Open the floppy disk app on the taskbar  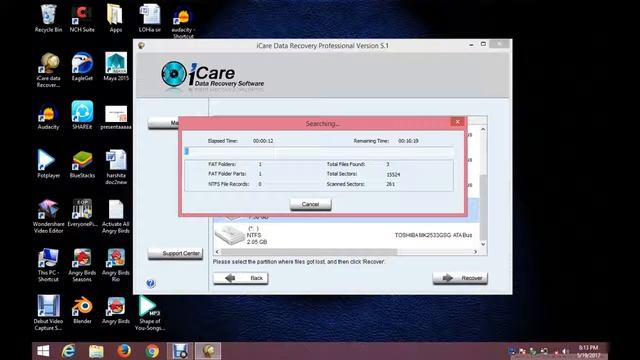point(180,351)
